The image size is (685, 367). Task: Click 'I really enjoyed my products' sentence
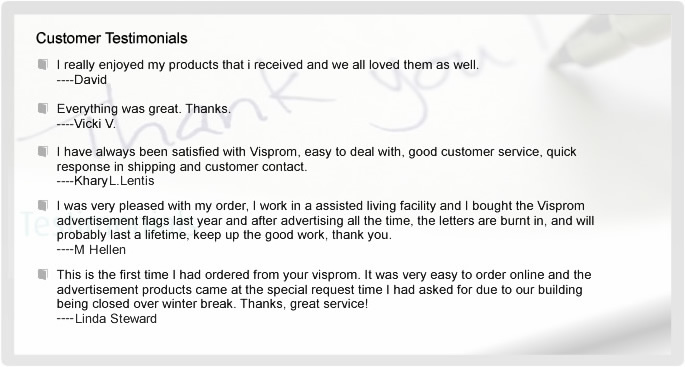coord(268,65)
